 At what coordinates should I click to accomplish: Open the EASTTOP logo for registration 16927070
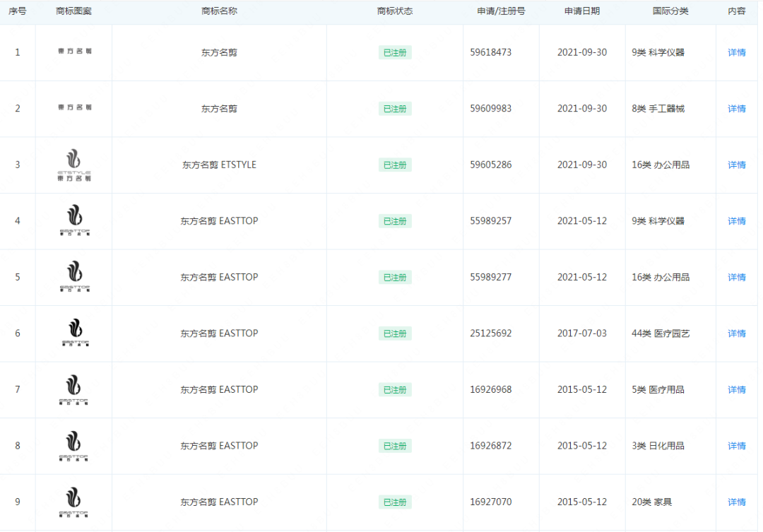click(x=73, y=502)
